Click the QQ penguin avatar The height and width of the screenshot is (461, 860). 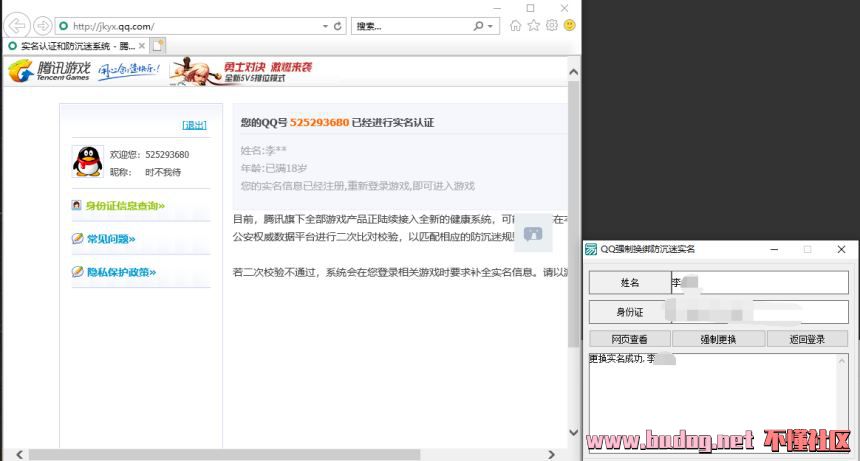point(88,161)
